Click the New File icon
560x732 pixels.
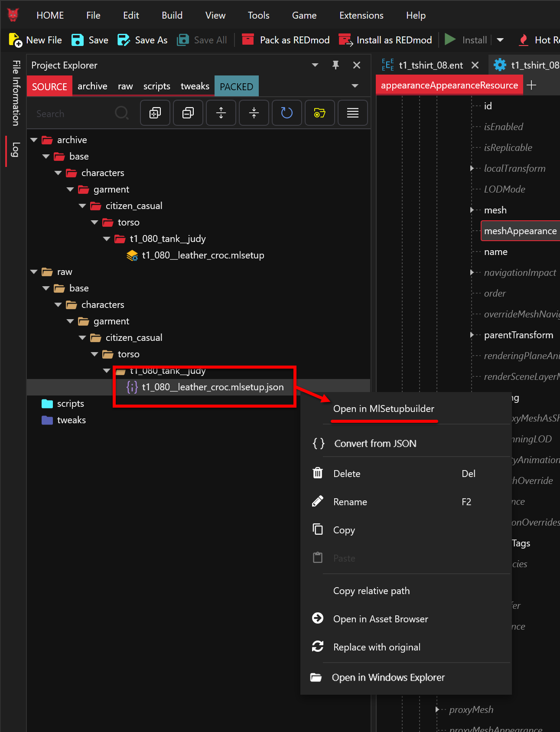(x=15, y=40)
